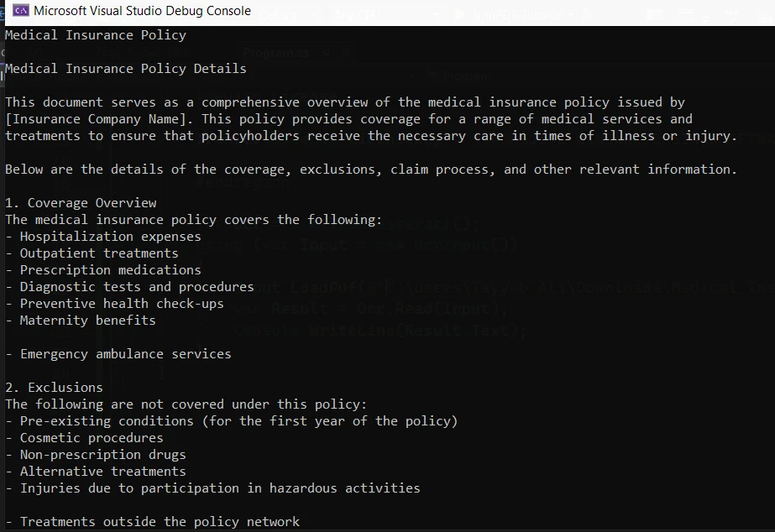Screen dimensions: 775x532
Task: Click the 'Outpatient treatments' list item
Action: (x=99, y=253)
